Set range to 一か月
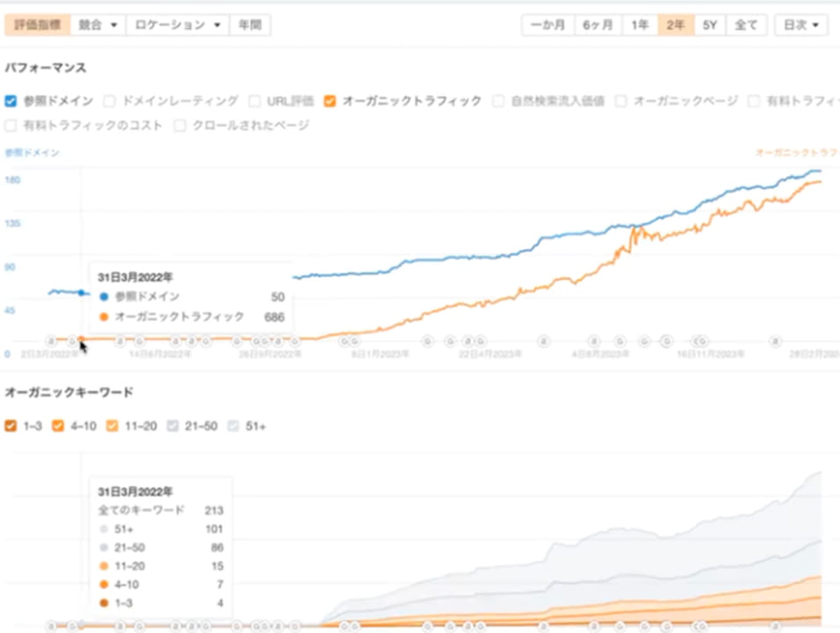 [x=548, y=25]
